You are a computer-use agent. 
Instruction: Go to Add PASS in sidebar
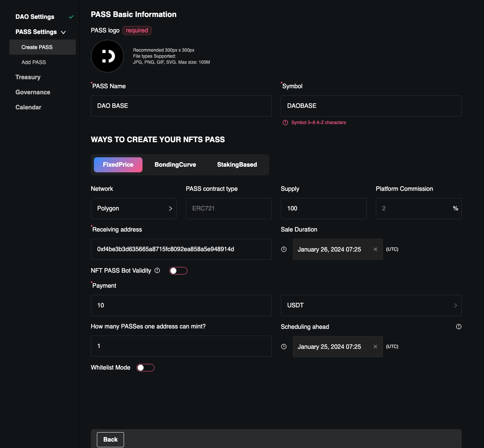coord(34,62)
